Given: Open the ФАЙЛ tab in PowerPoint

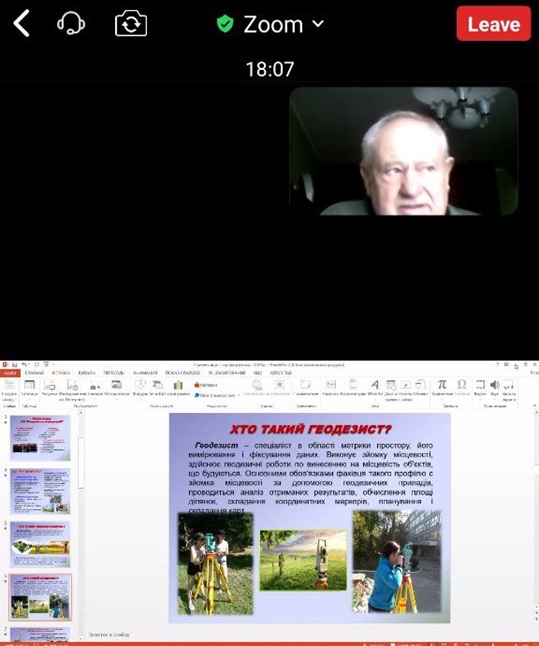Looking at the screenshot, I should tap(9, 373).
